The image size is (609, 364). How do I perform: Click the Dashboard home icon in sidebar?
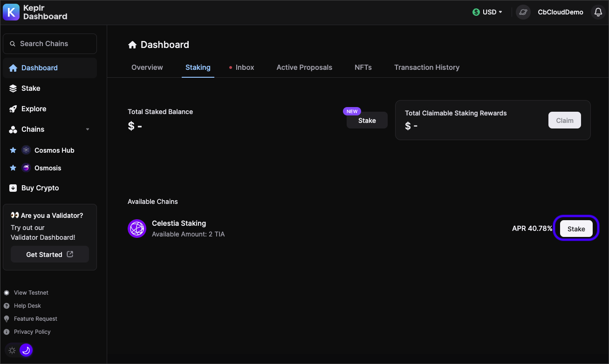point(13,68)
